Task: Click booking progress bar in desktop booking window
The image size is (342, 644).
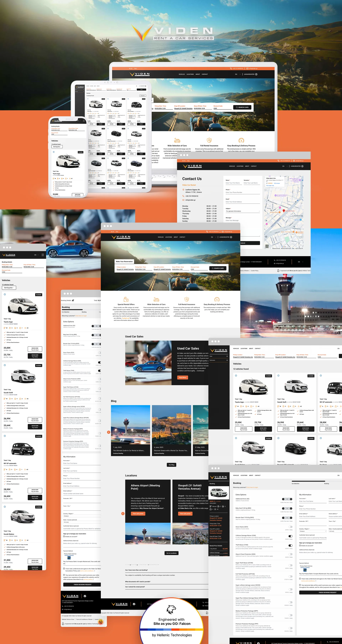Action: pyautogui.click(x=317, y=481)
